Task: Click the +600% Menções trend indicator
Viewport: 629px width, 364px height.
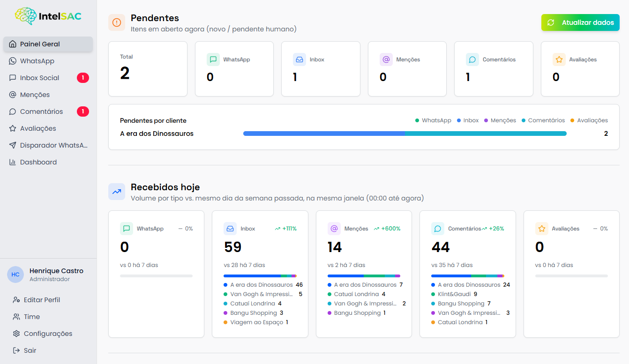Action: (x=387, y=229)
